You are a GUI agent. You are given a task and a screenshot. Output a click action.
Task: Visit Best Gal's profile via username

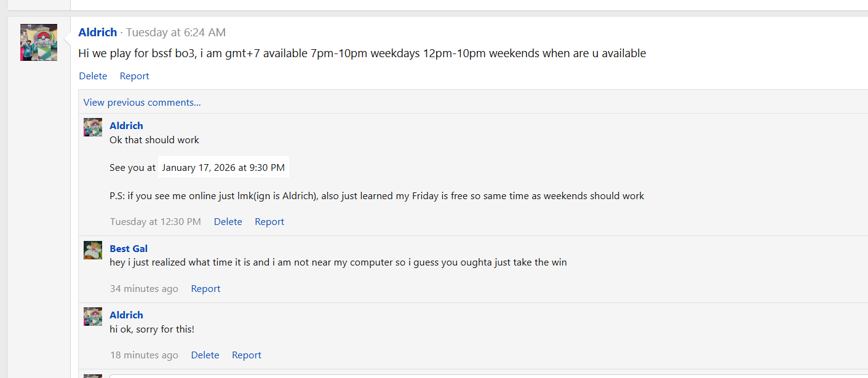click(x=129, y=248)
